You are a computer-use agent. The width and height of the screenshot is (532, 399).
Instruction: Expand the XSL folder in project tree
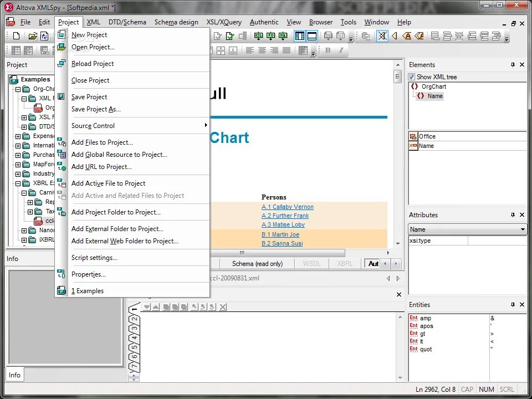pyautogui.click(x=24, y=117)
